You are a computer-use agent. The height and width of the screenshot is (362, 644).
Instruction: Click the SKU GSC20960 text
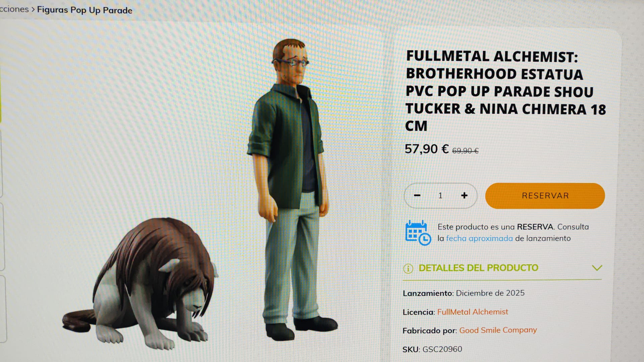(x=432, y=349)
